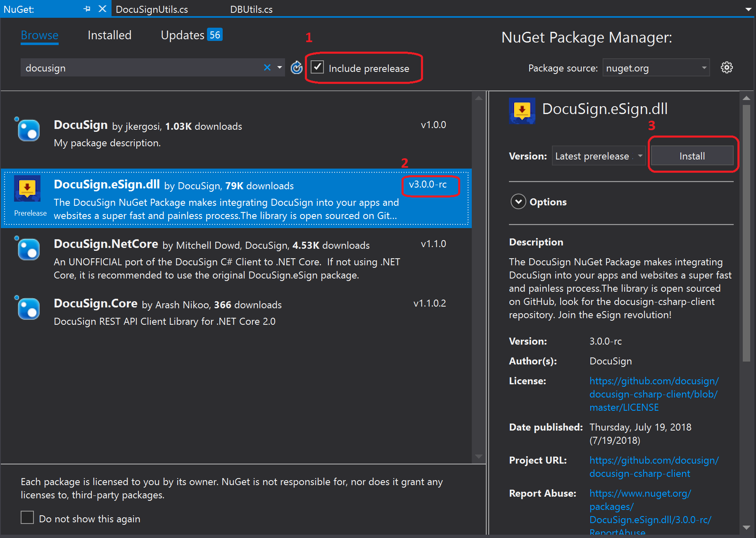Click the DocuSign.Core package icon
Screen dimensions: 756x538
[27, 308]
